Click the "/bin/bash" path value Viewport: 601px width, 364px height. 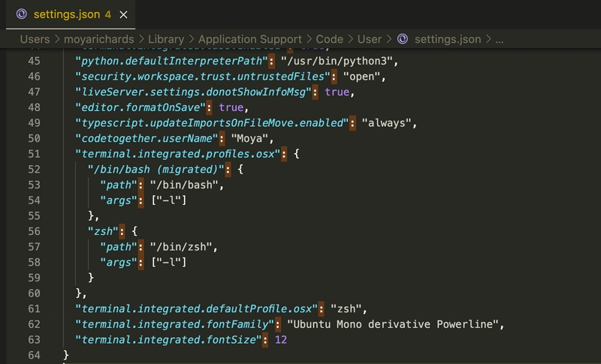(x=184, y=185)
